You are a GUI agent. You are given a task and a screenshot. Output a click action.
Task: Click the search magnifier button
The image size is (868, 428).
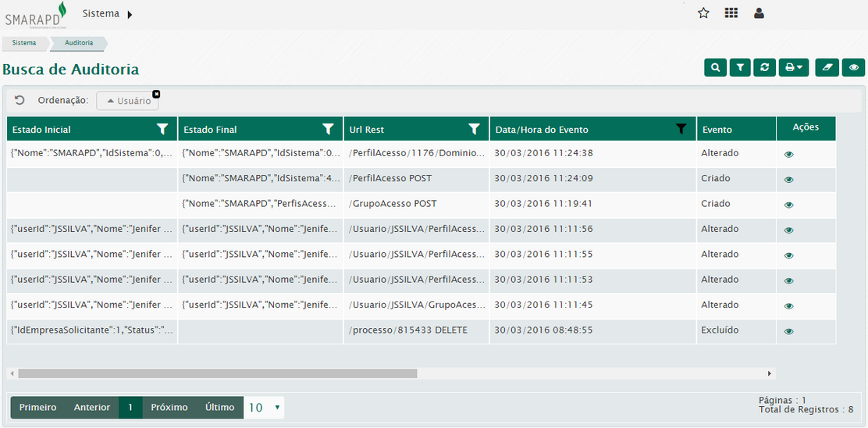[x=715, y=68]
